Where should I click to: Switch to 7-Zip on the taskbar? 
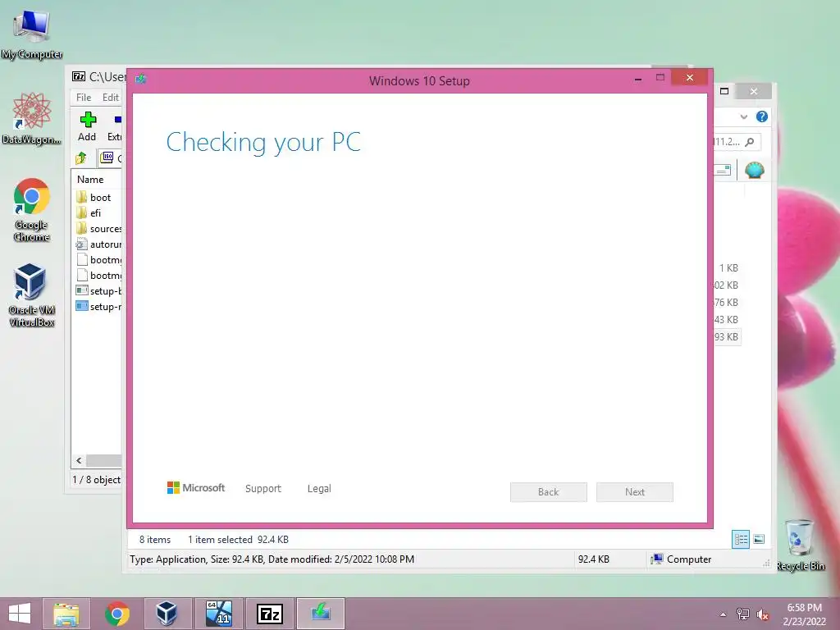(x=269, y=614)
